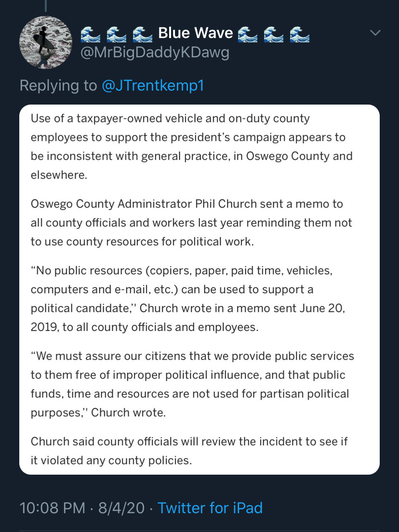Viewport: 399px width, 532px height.
Task: Click the middle wave emoji after Blue Wave
Action: [273, 34]
